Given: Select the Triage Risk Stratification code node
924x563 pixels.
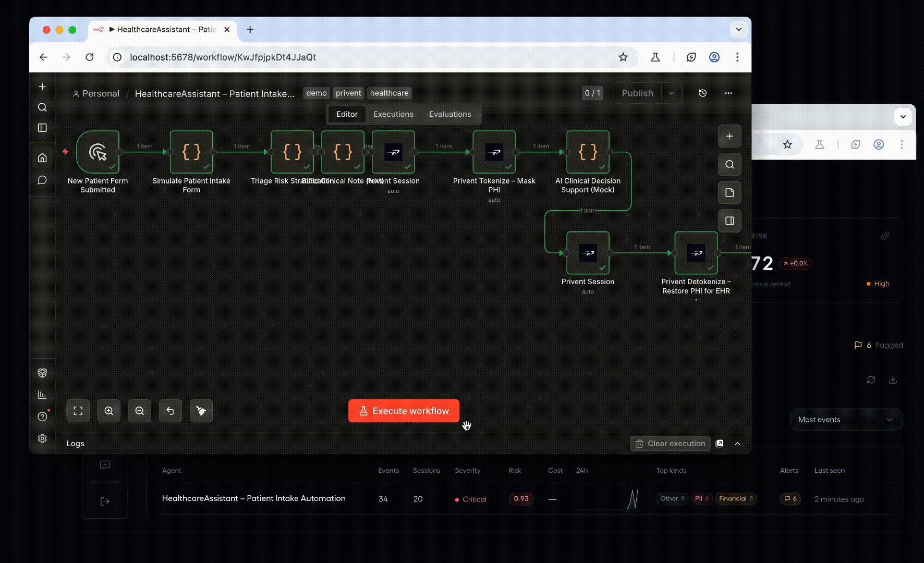Looking at the screenshot, I should coord(292,152).
